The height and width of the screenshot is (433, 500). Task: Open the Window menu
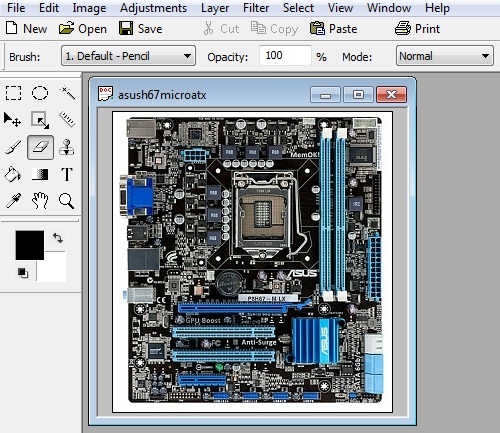[389, 8]
